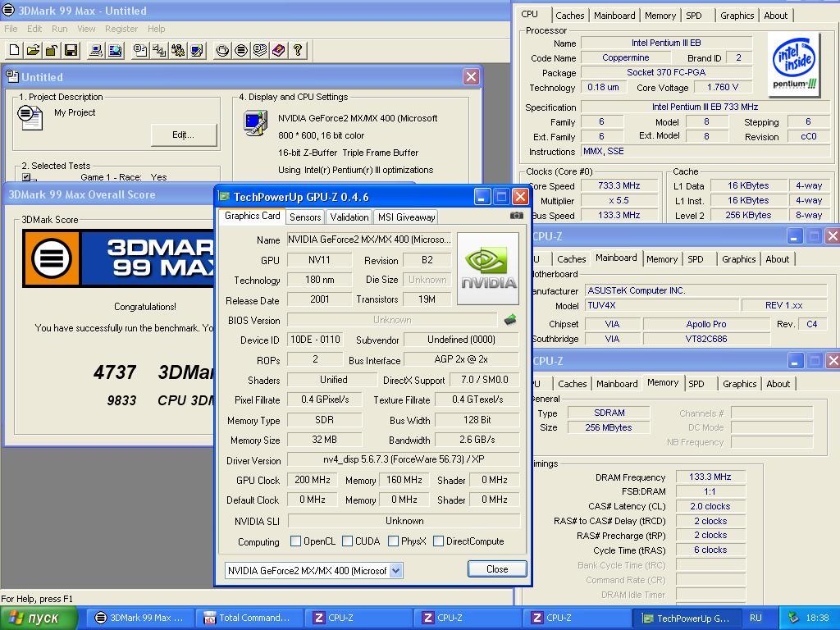Screen dimensions: 840x630
Task: Toggle the Game 1 - Race checkbox
Action: 26,177
